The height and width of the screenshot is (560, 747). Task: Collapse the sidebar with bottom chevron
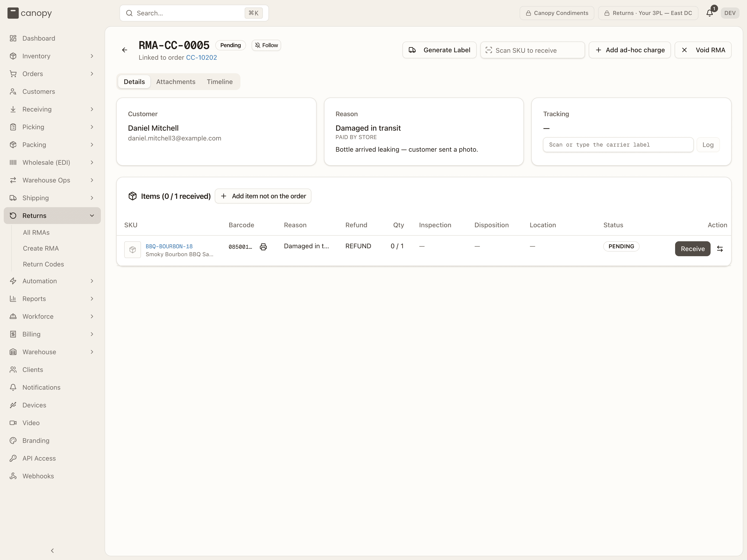[52, 550]
